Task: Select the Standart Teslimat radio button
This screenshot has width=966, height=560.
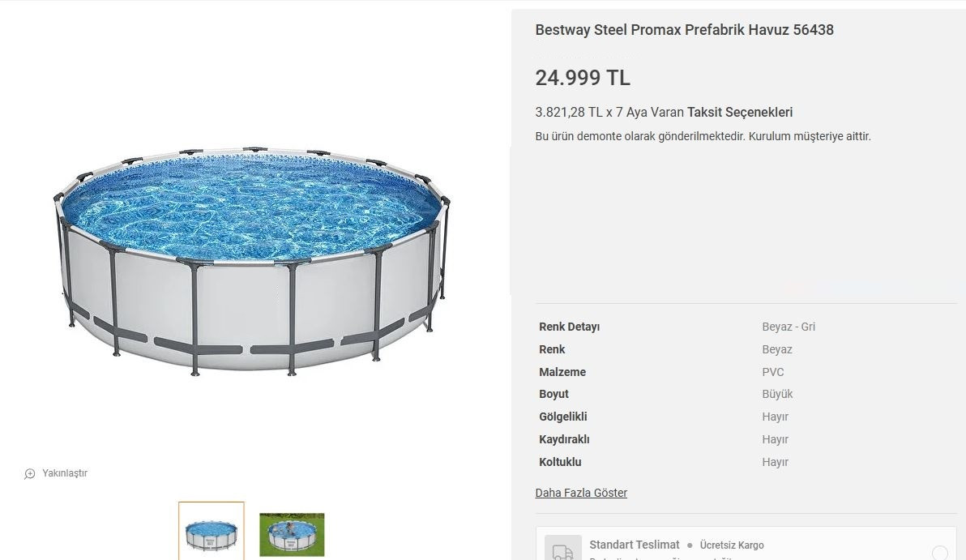Action: pos(939,553)
